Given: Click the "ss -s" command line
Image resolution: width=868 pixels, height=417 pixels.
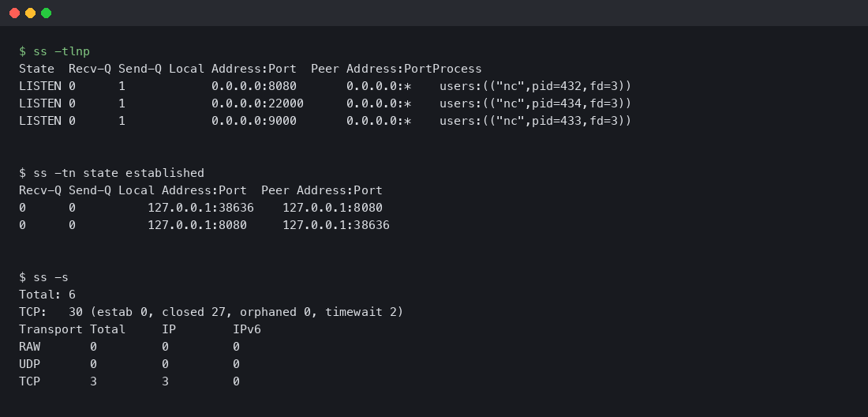Looking at the screenshot, I should (43, 277).
